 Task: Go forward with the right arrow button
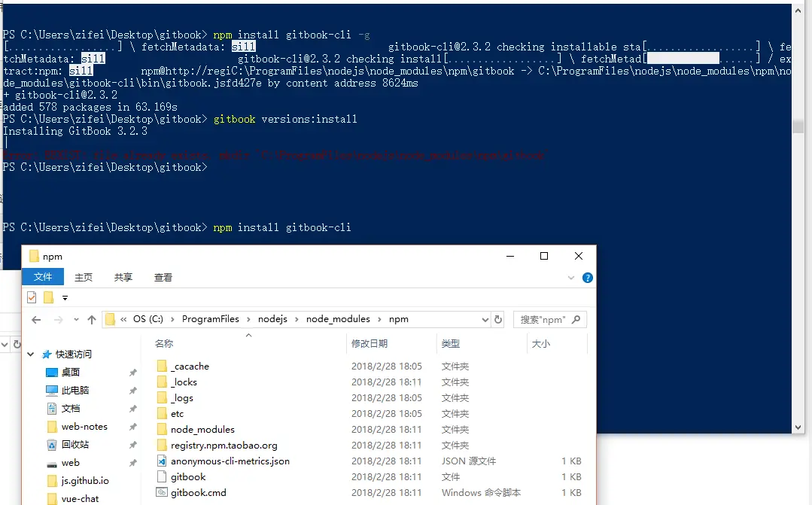pyautogui.click(x=58, y=320)
